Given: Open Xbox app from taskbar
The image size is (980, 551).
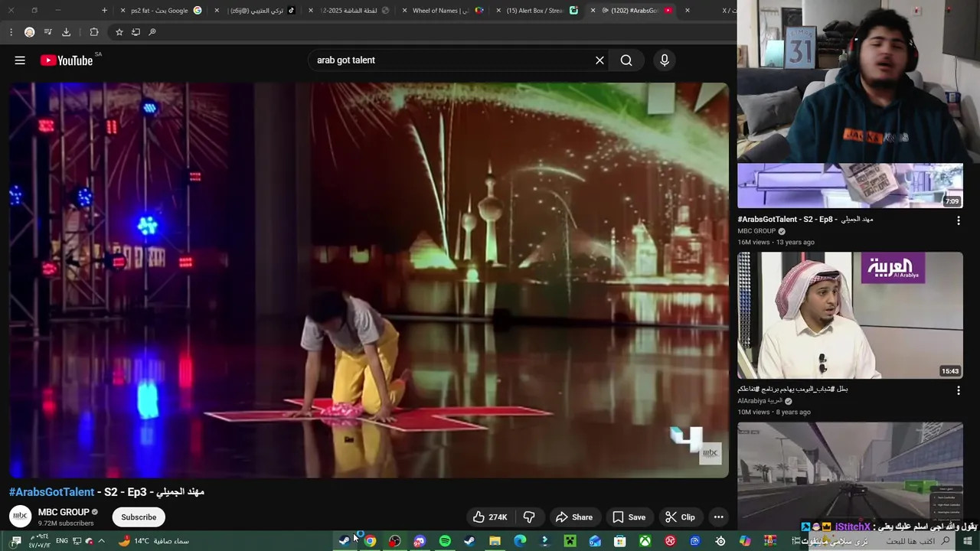Looking at the screenshot, I should (x=645, y=541).
